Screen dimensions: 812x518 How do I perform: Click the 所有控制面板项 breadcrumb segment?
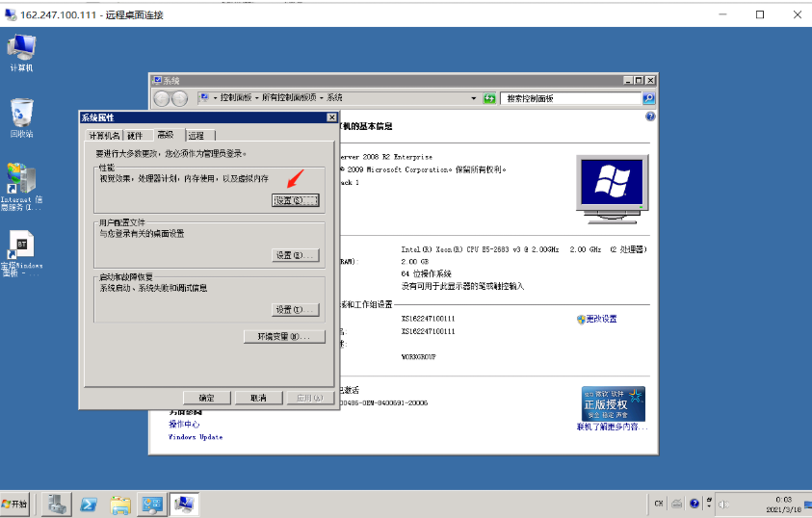[289, 98]
